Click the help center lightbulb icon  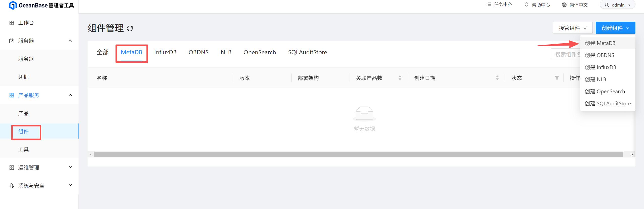click(526, 5)
